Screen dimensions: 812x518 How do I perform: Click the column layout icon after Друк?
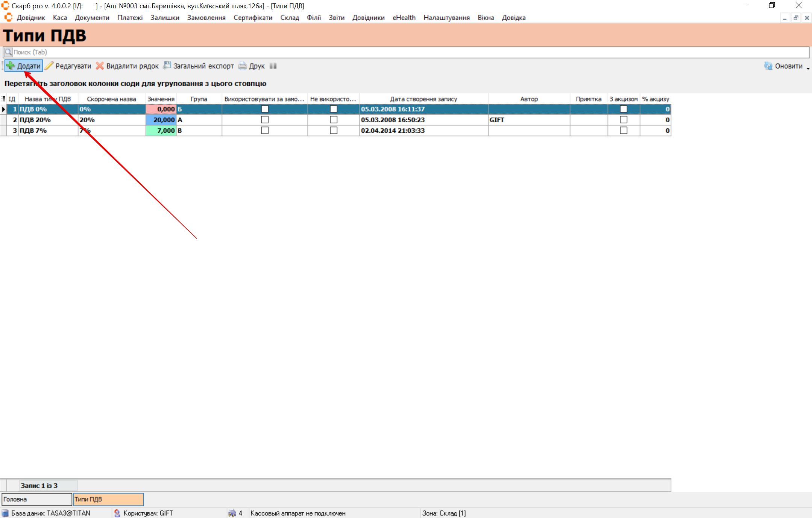[x=273, y=66]
